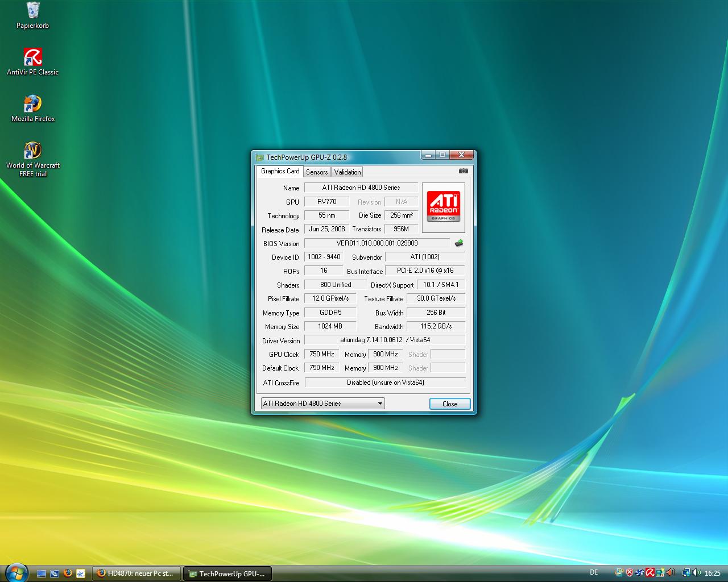
Task: Click the GPU Clock row Memory 900 MHz value
Action: click(385, 354)
